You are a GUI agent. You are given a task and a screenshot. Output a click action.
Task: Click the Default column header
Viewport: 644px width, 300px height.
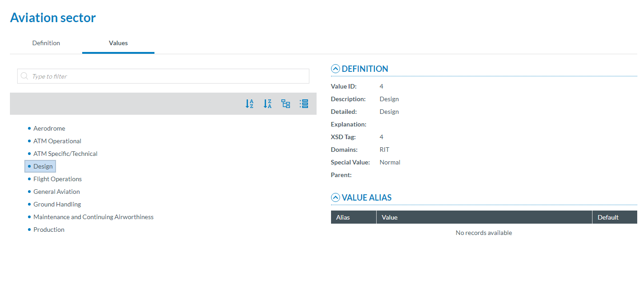point(608,218)
